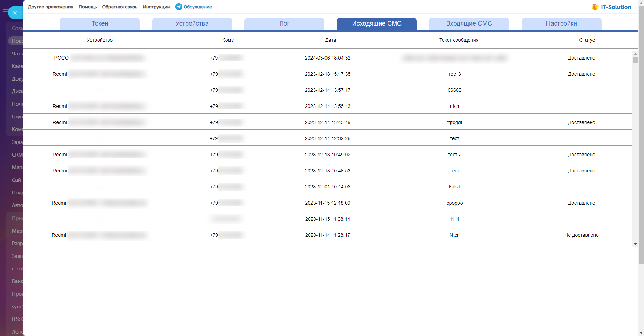The height and width of the screenshot is (336, 644).
Task: Click the page scrollbar down arrow
Action: pos(641,333)
